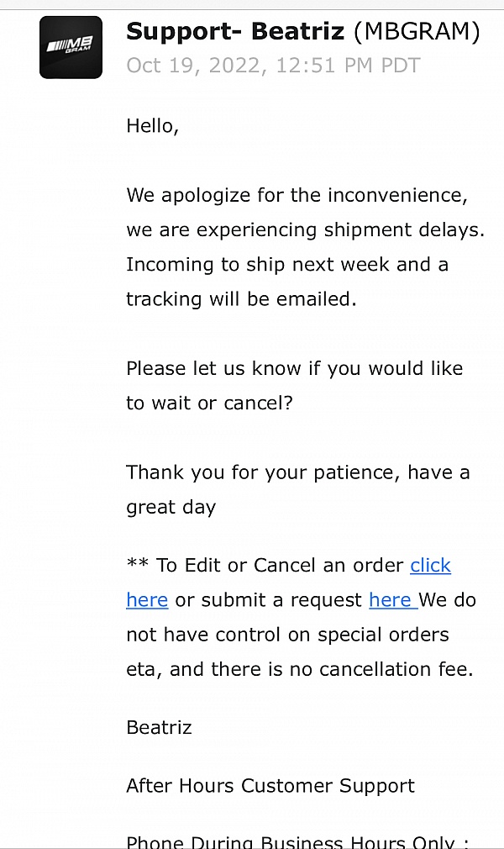The image size is (504, 849).
Task: Click the "Incoming to ship next week" line
Action: tap(286, 265)
